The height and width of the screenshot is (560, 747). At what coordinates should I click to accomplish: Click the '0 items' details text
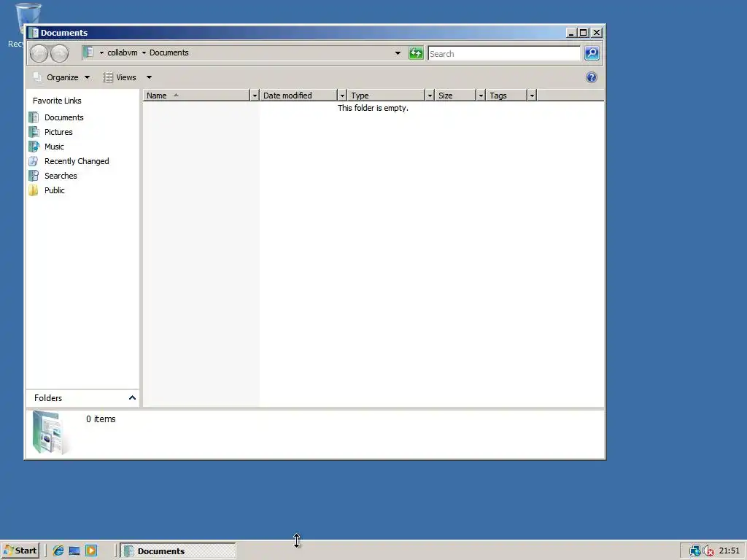click(x=101, y=419)
